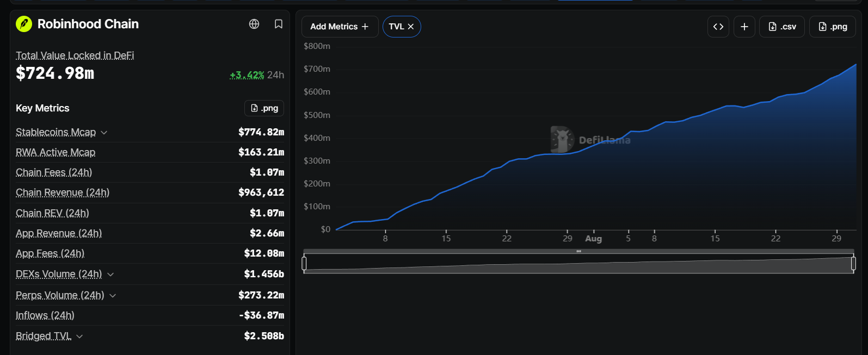Click the plus icon above chart

tap(744, 27)
